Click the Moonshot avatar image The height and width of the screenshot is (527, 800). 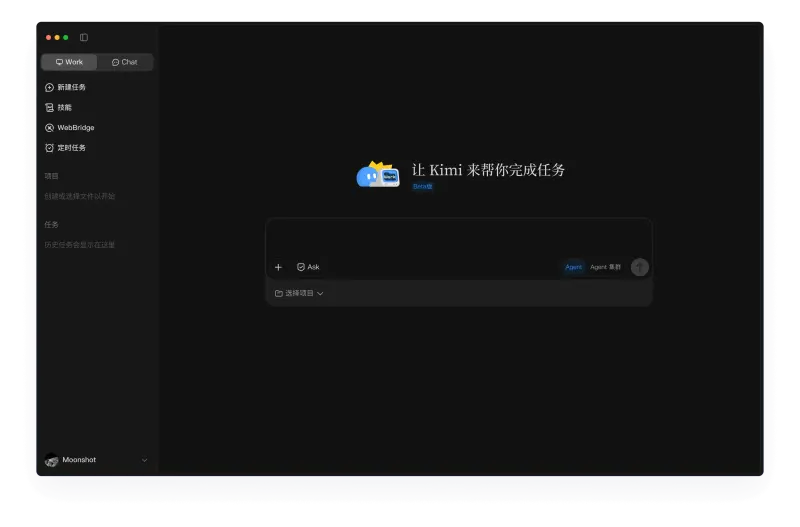pos(52,460)
